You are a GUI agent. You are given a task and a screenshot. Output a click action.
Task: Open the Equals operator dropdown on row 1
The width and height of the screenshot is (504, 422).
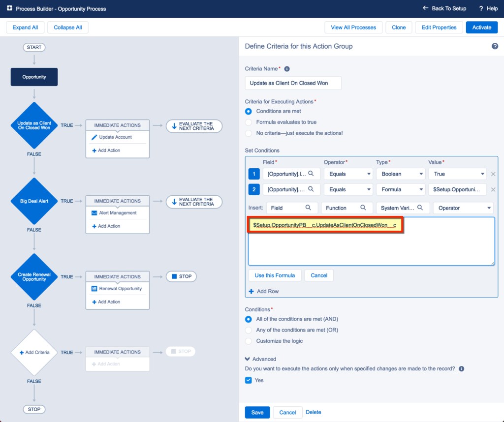[x=348, y=174]
